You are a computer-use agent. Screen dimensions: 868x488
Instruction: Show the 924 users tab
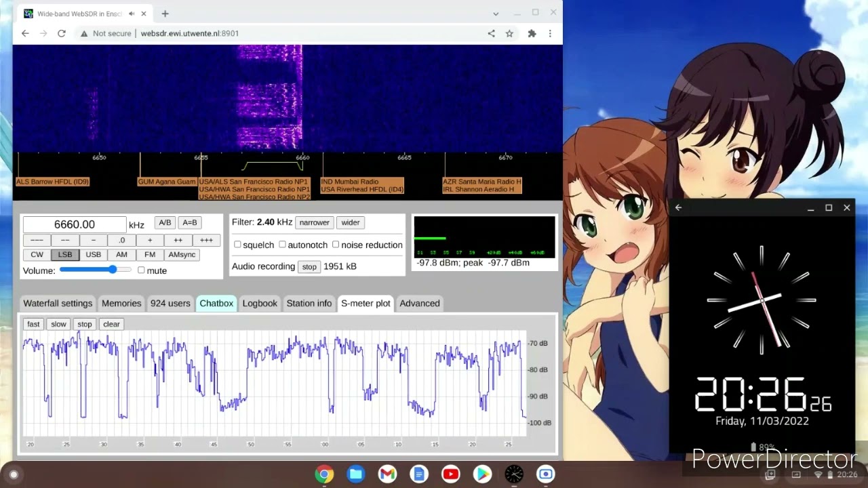pos(170,304)
